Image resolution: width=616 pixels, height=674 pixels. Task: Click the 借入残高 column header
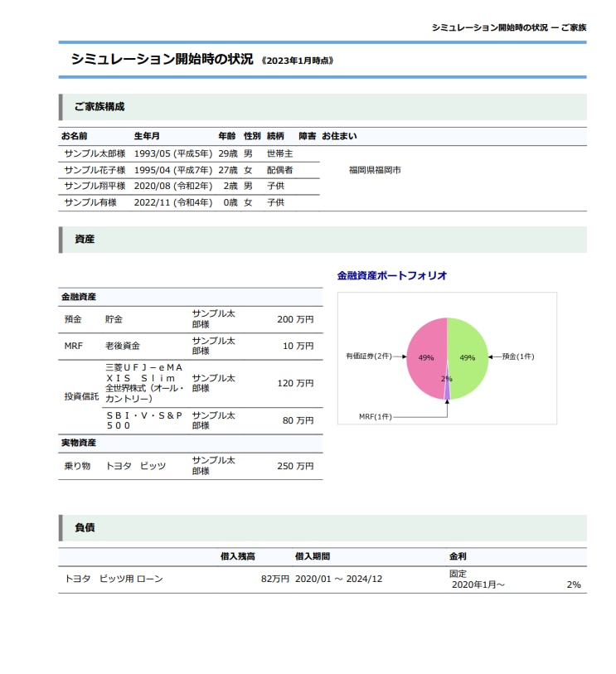[x=238, y=556]
